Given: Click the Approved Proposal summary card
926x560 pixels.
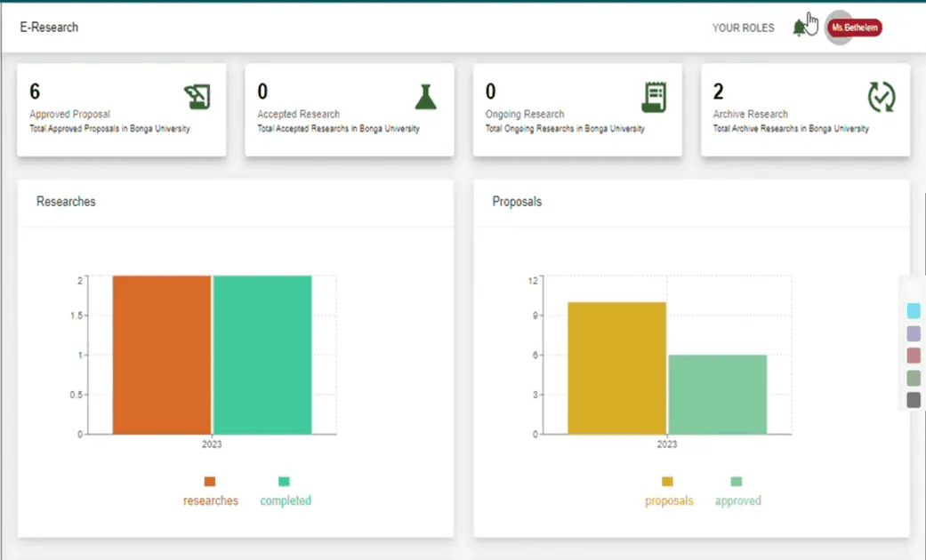Looking at the screenshot, I should point(121,109).
